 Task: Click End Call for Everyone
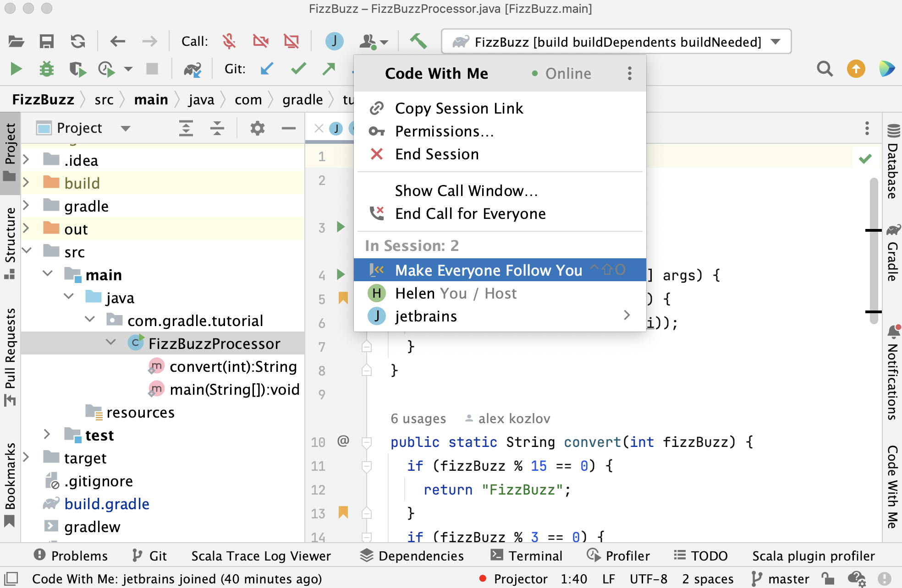tap(500, 214)
